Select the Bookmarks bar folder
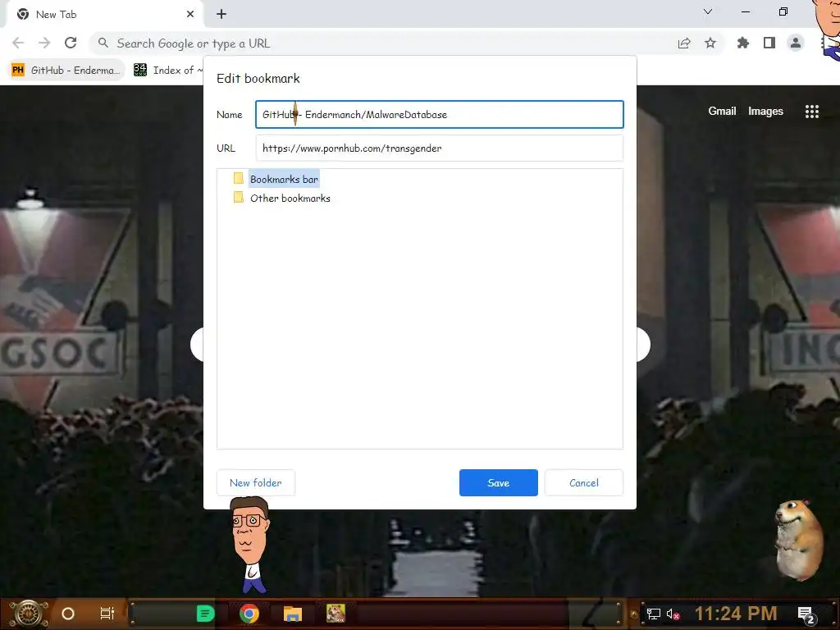Screen dimensions: 840x630 click(x=284, y=179)
